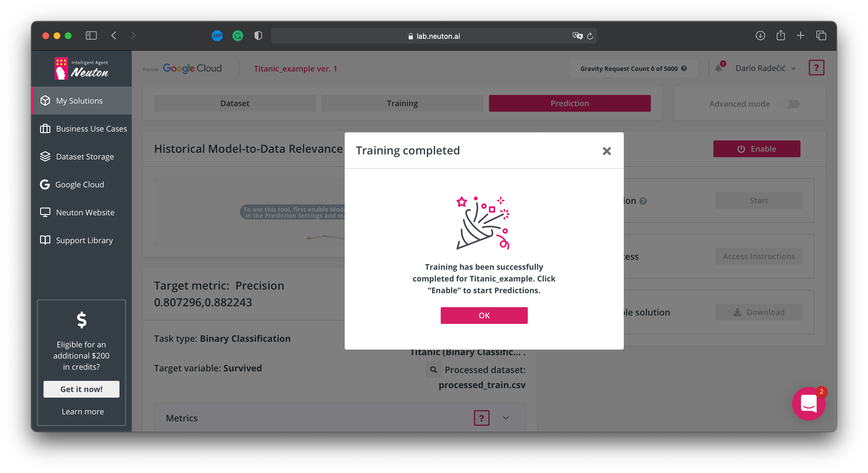Click the Grammarly extension icon

click(x=238, y=35)
